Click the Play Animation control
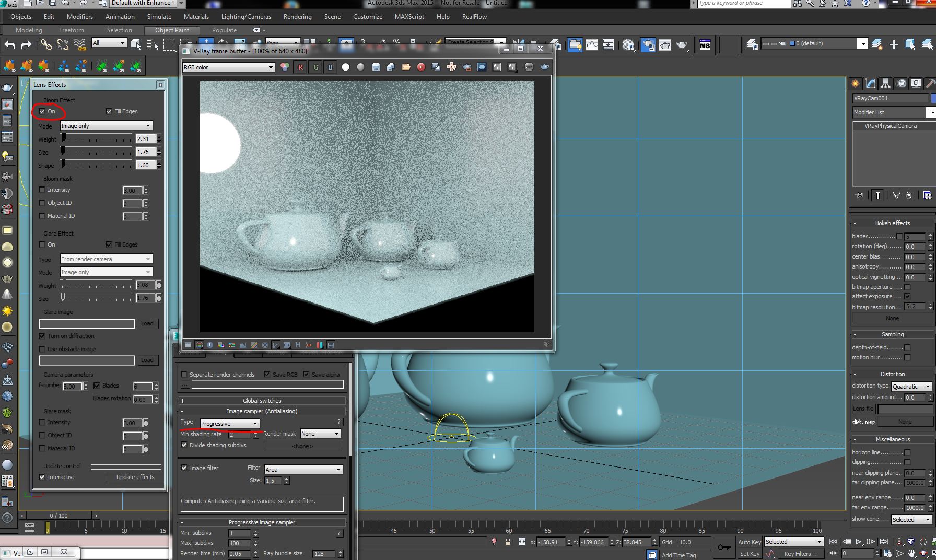 (858, 542)
